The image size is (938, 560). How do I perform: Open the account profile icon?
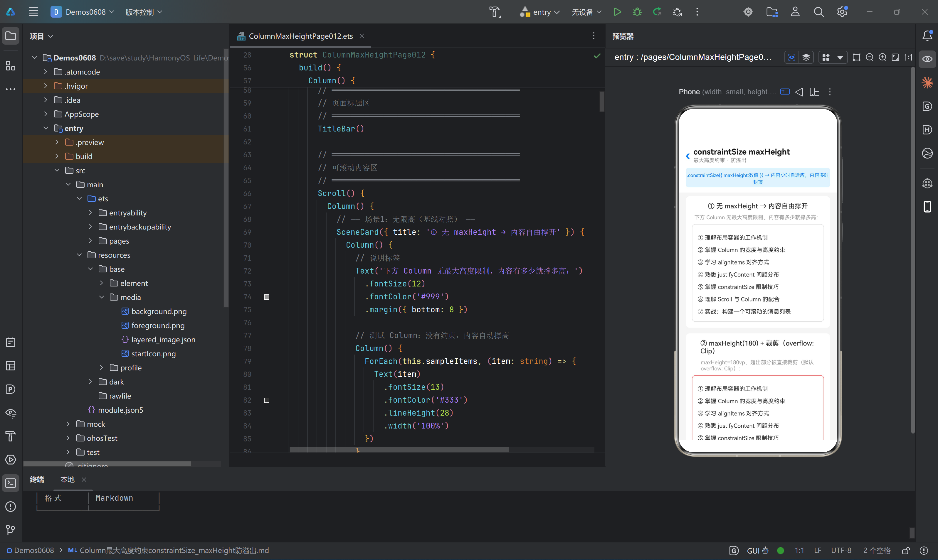[x=795, y=12]
